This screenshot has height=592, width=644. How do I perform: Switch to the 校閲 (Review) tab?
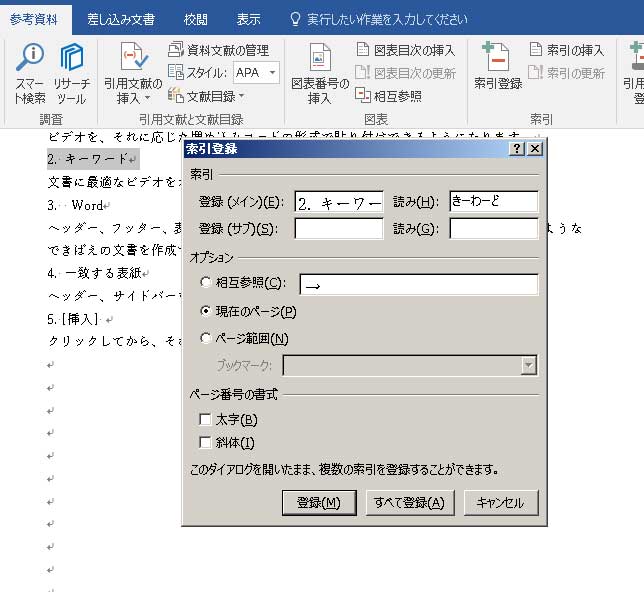(x=196, y=19)
